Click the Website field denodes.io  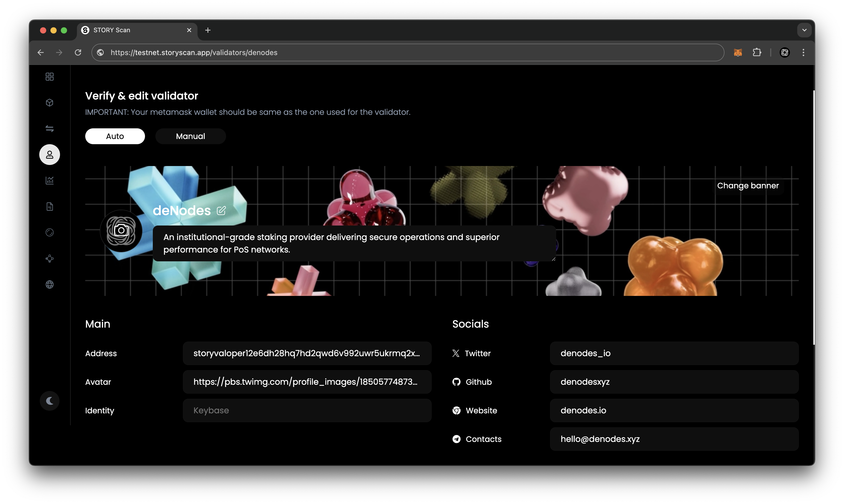pos(674,410)
